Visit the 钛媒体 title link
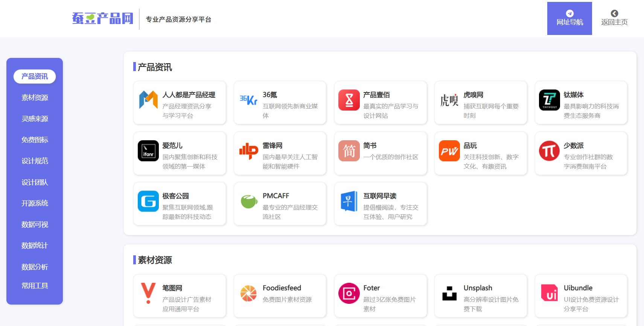Screen dimensions: 644x326 pos(574,95)
